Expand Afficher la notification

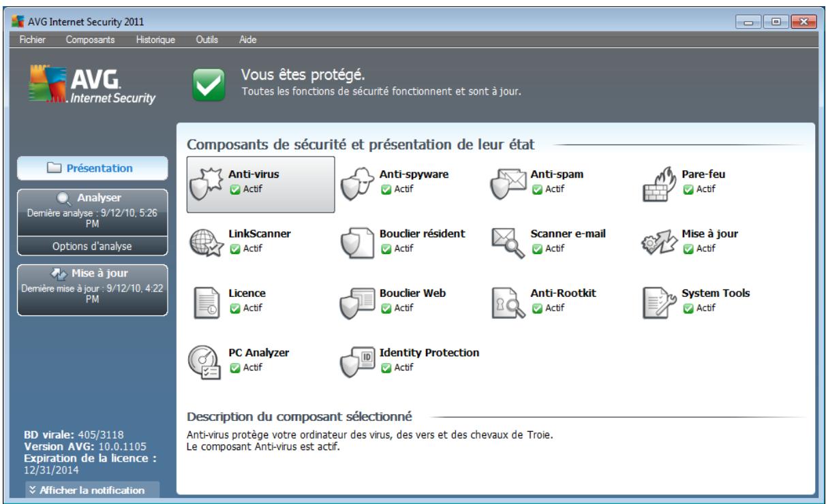91,490
